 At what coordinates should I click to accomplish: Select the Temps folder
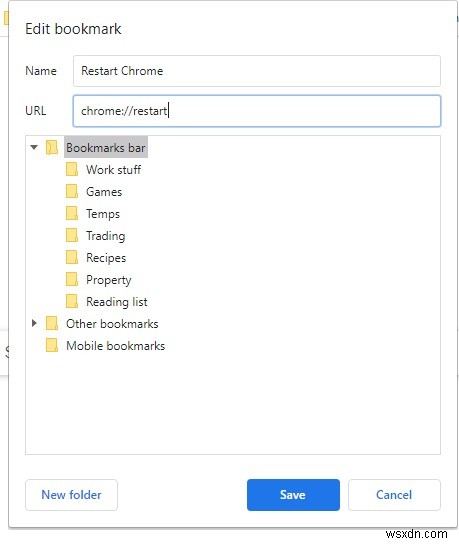pos(103,214)
